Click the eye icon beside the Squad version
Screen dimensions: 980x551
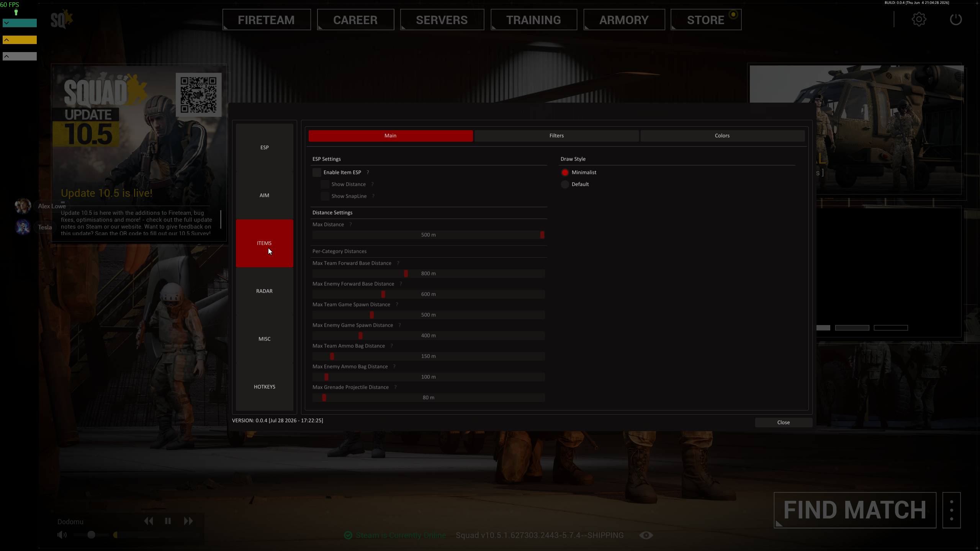[646, 535]
